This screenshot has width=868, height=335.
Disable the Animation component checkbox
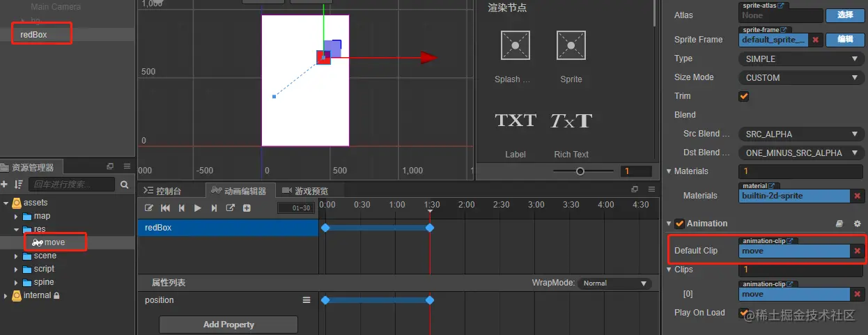click(679, 224)
